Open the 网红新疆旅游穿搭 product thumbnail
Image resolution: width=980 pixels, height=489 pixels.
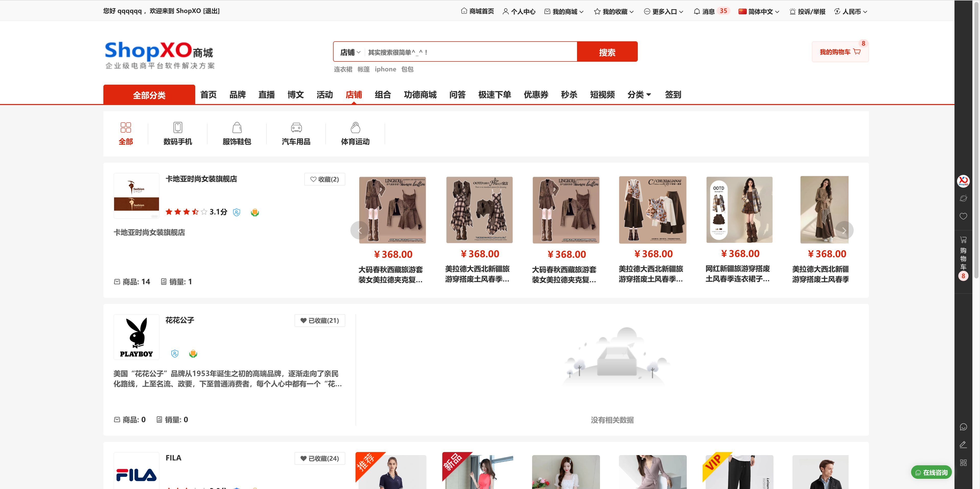[x=739, y=210]
